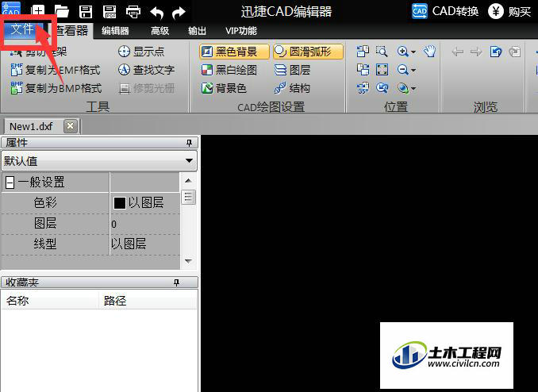Click the 35° rotate view icon
538x392 pixels.
pyautogui.click(x=363, y=88)
